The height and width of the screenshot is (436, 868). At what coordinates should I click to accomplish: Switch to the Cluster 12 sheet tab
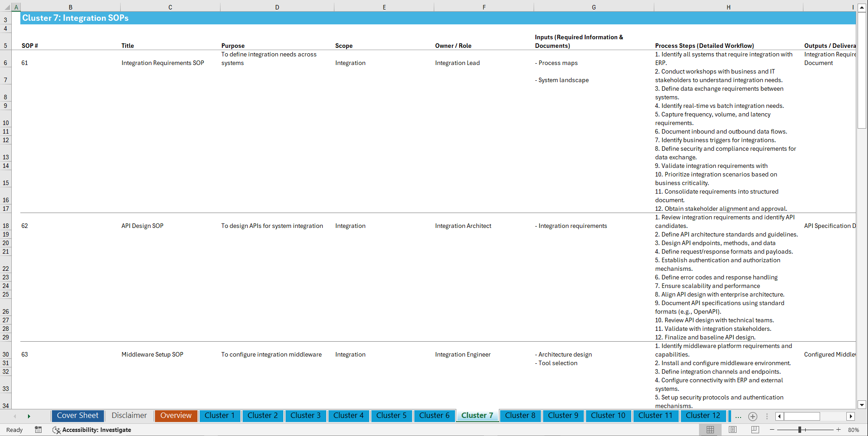point(703,416)
